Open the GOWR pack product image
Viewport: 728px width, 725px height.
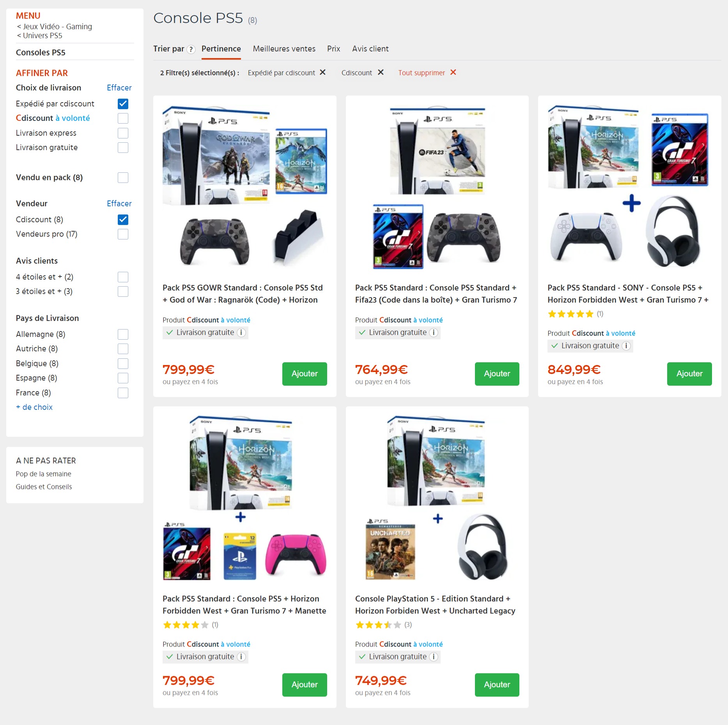(x=244, y=187)
